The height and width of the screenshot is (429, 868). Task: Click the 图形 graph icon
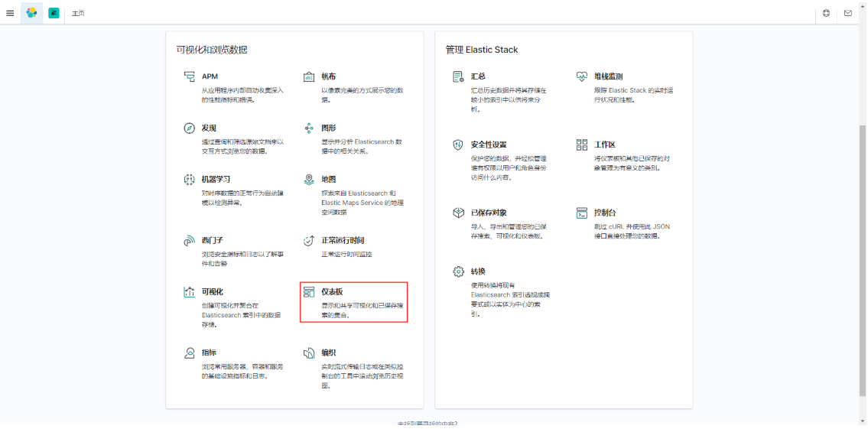309,128
